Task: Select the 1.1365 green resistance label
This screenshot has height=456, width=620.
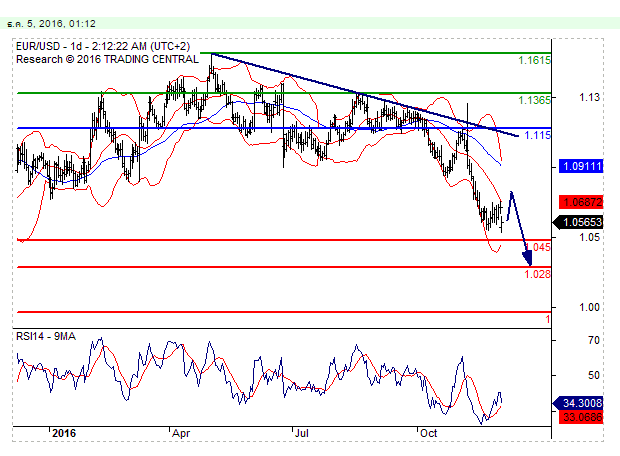Action: pos(534,100)
